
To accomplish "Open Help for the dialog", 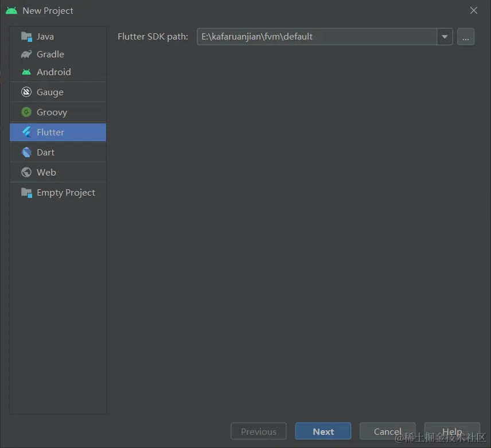I will tap(452, 431).
